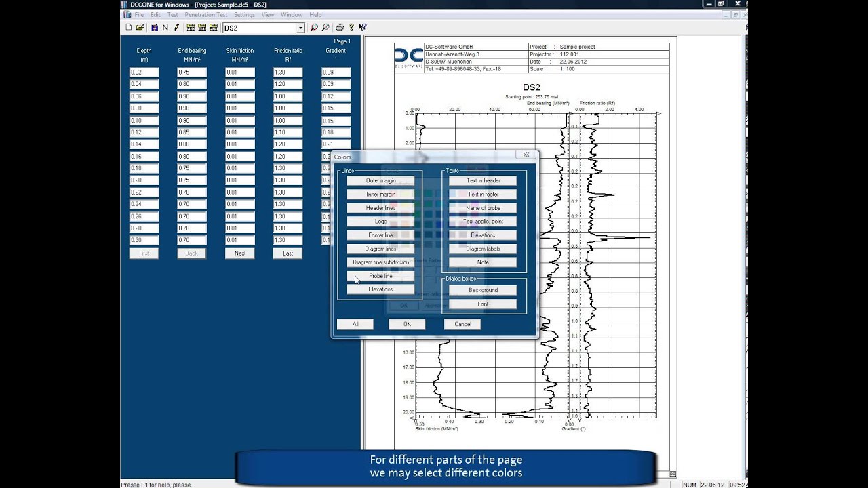Click the third table-grid toolbar icon
868x488 pixels.
tap(214, 28)
